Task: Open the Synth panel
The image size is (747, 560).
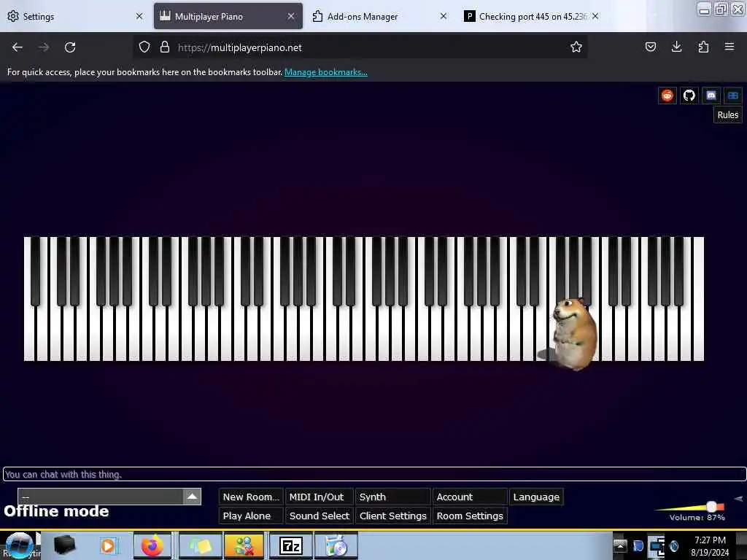Action: 393,497
